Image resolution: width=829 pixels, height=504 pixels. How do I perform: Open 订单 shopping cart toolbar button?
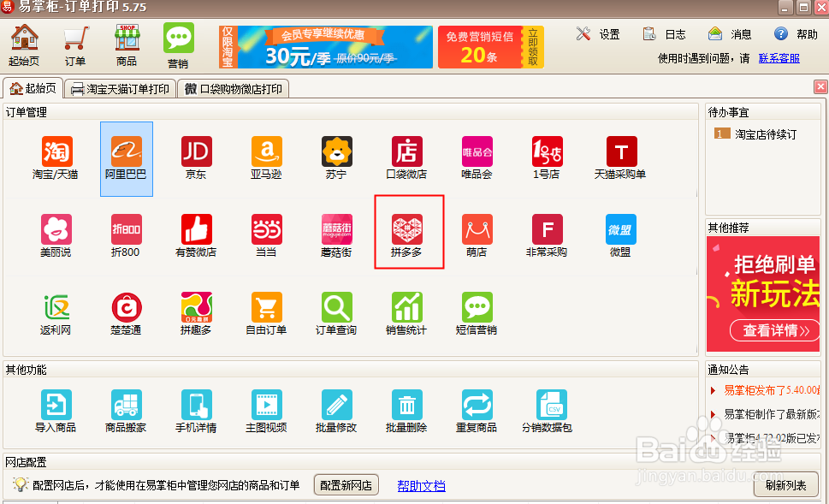75,45
